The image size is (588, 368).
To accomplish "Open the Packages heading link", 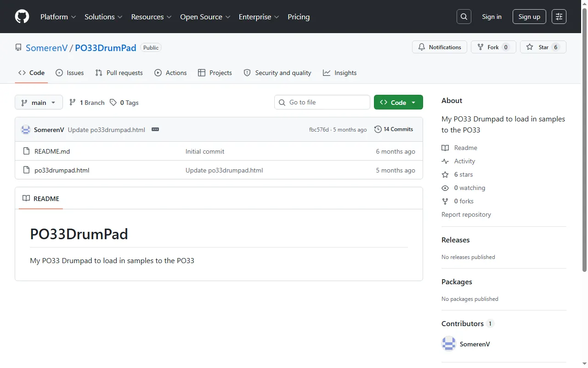I will [x=457, y=282].
